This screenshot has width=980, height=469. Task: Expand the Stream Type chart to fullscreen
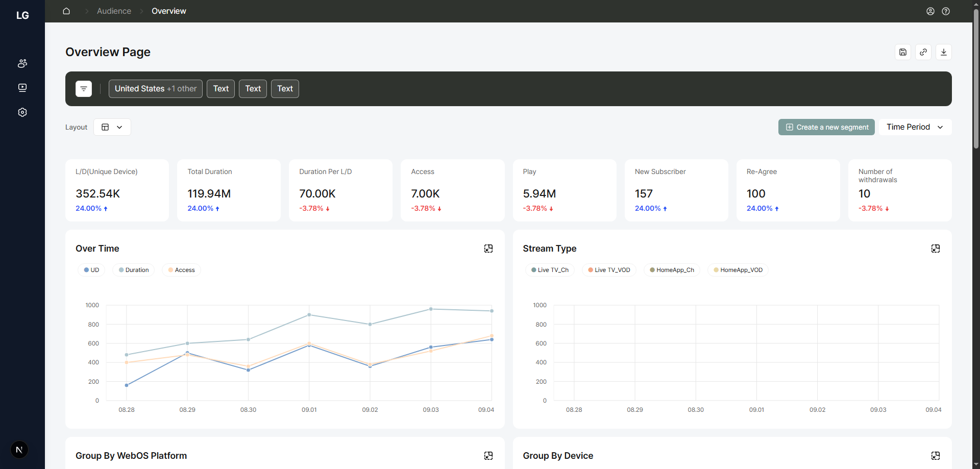936,249
